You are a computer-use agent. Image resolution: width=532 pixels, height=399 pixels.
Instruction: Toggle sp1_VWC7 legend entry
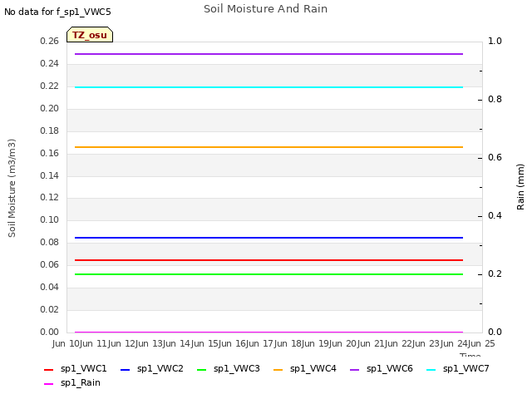point(458,369)
